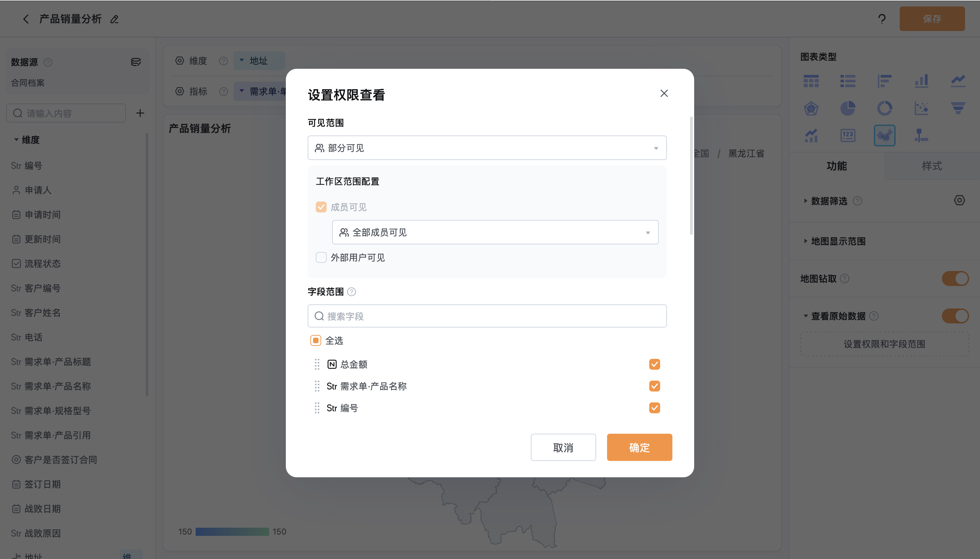The height and width of the screenshot is (559, 980).
Task: Click 黑龙江省 in the map breadcrumb
Action: pyautogui.click(x=746, y=154)
